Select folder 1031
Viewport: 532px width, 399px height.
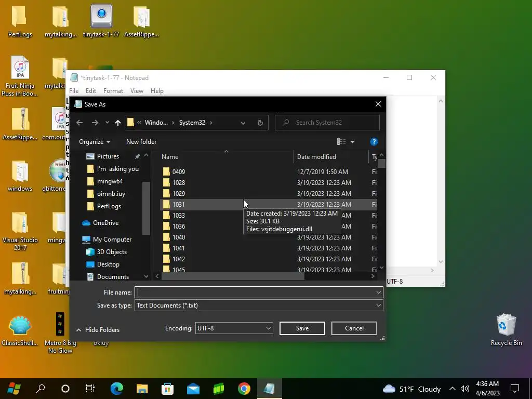179,204
